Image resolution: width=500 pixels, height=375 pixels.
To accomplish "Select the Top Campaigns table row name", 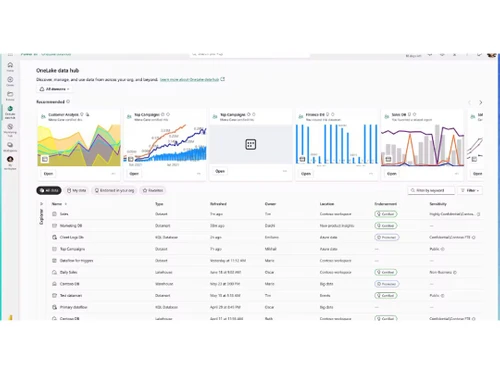I will pyautogui.click(x=72, y=249).
